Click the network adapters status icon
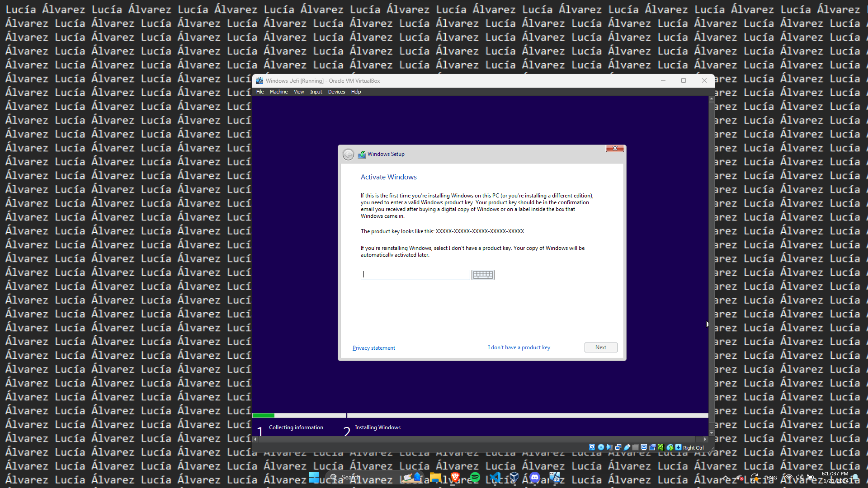The image size is (868, 488). (x=618, y=447)
